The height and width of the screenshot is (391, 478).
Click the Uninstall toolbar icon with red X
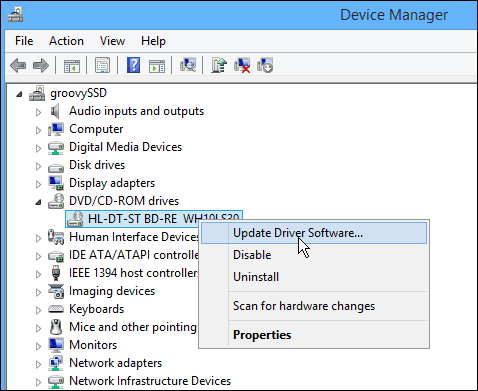(242, 65)
